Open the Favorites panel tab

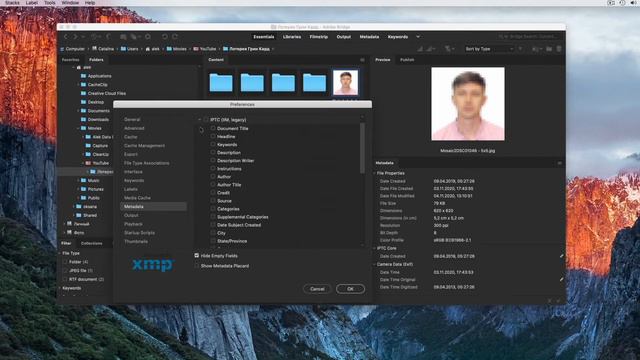[70, 60]
